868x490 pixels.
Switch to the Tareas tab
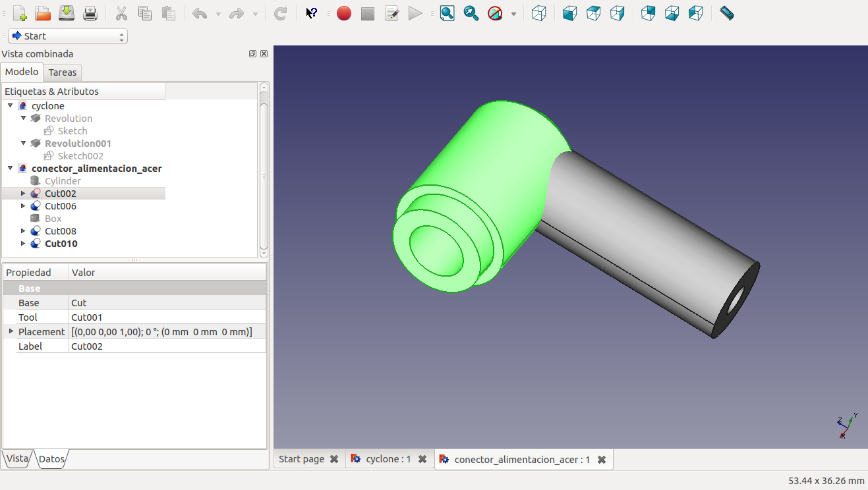pyautogui.click(x=63, y=72)
